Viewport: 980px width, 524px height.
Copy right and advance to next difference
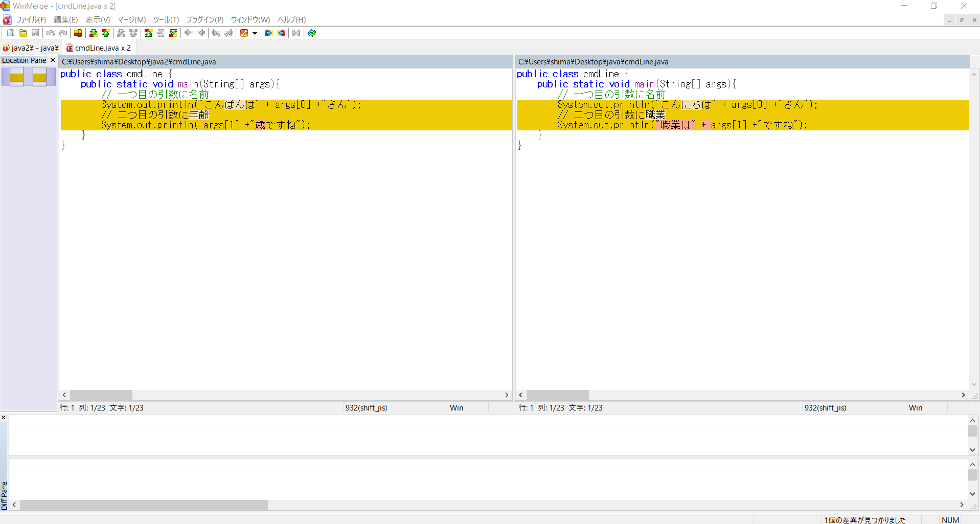pos(216,33)
